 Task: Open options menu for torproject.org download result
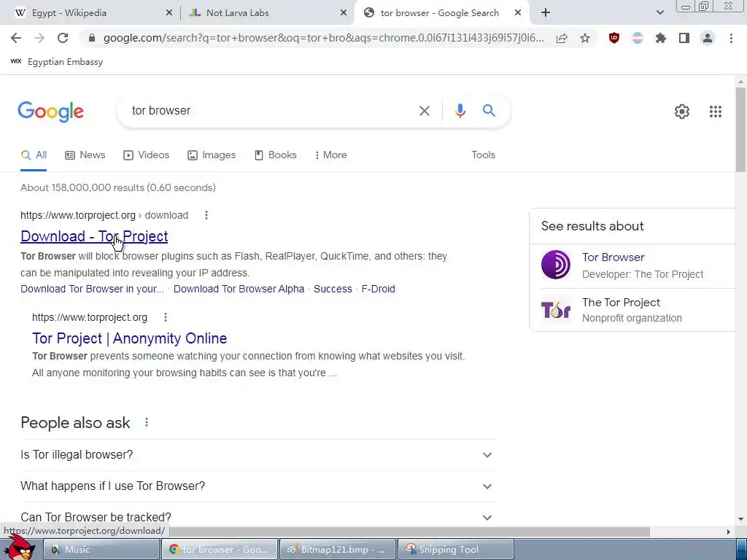tap(206, 215)
